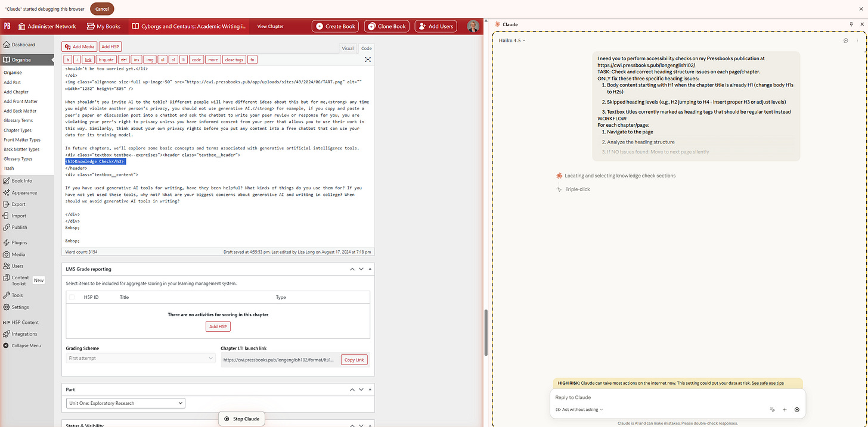Start dictation with the microphone target icon

797,410
